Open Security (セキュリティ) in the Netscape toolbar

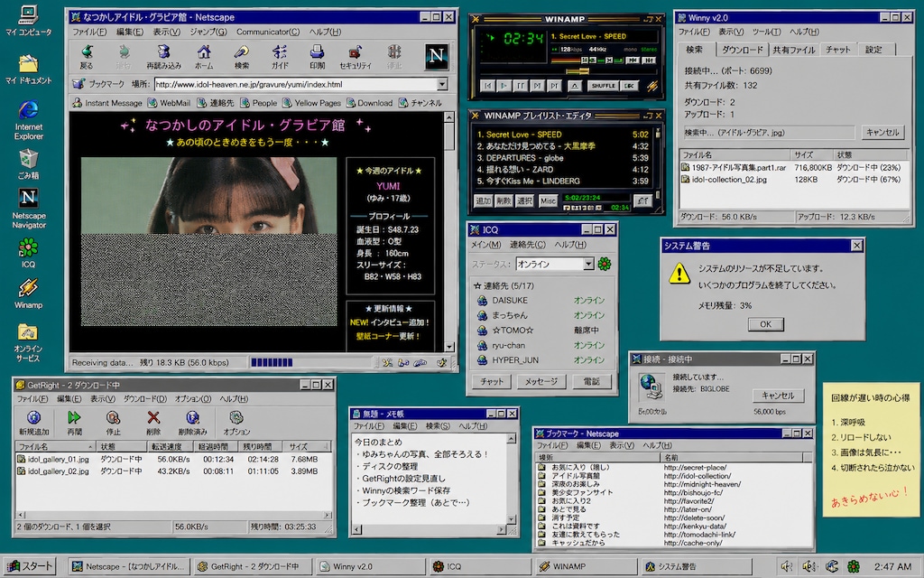coord(355,52)
